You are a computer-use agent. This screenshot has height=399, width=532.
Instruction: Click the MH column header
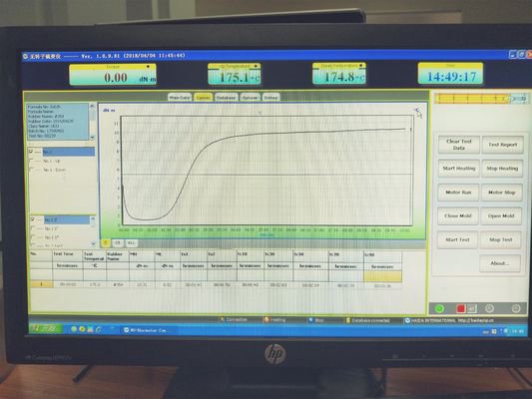[x=142, y=256]
